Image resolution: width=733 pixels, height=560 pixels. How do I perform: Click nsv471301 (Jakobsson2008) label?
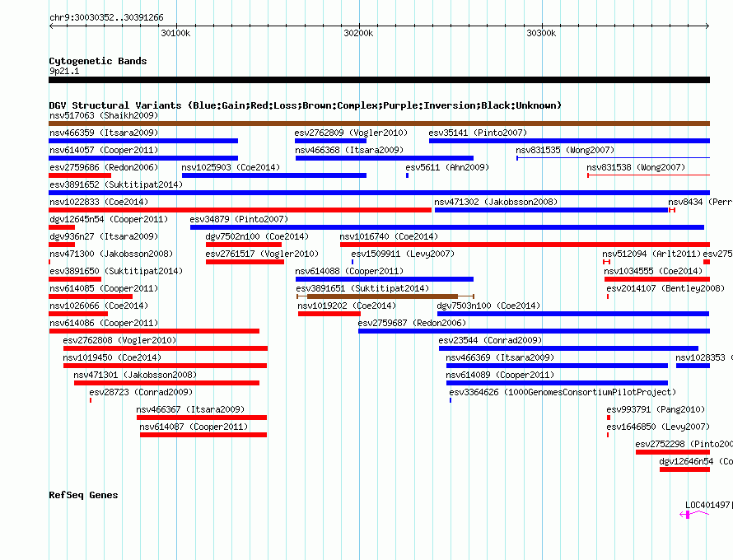[135, 375]
